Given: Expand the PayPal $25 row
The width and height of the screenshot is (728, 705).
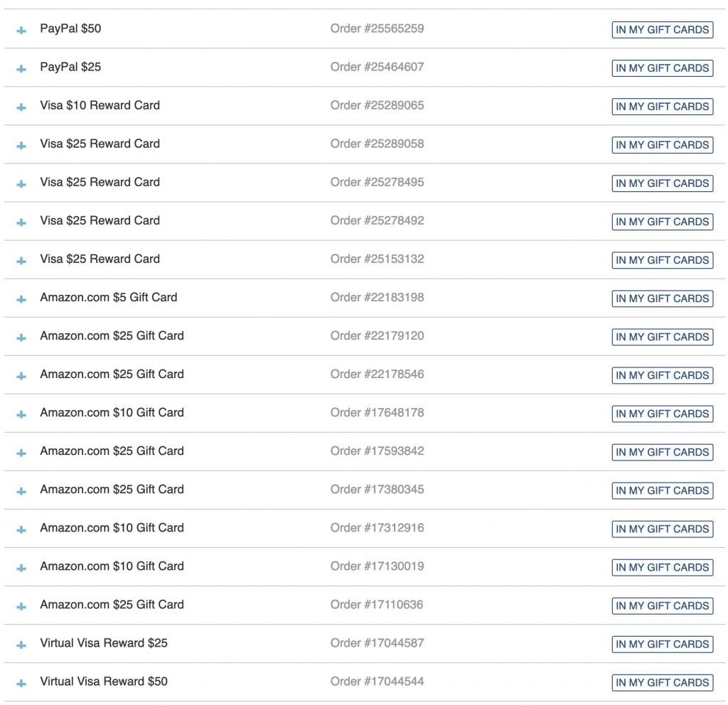Looking at the screenshot, I should (21, 68).
